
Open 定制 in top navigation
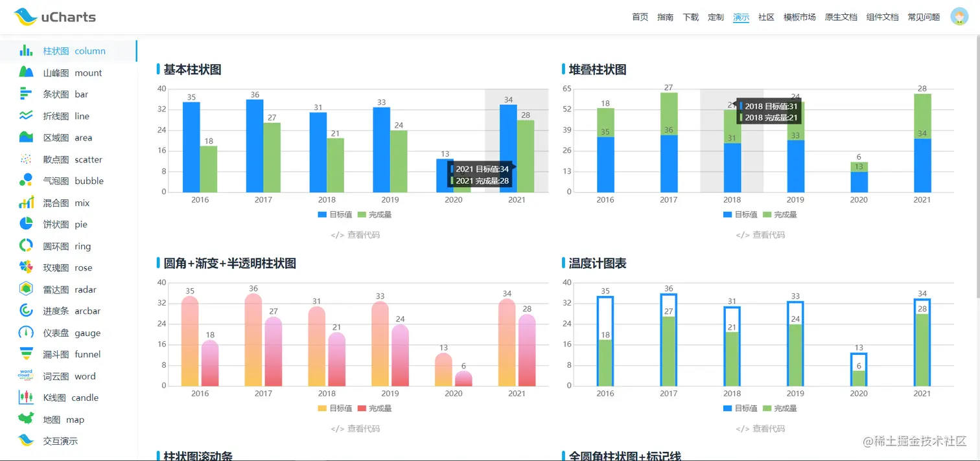click(x=716, y=17)
